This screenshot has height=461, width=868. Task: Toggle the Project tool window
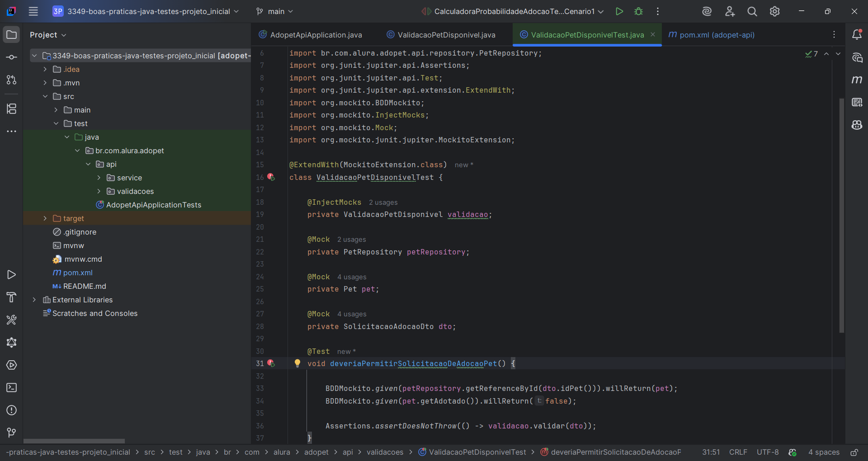pos(11,35)
